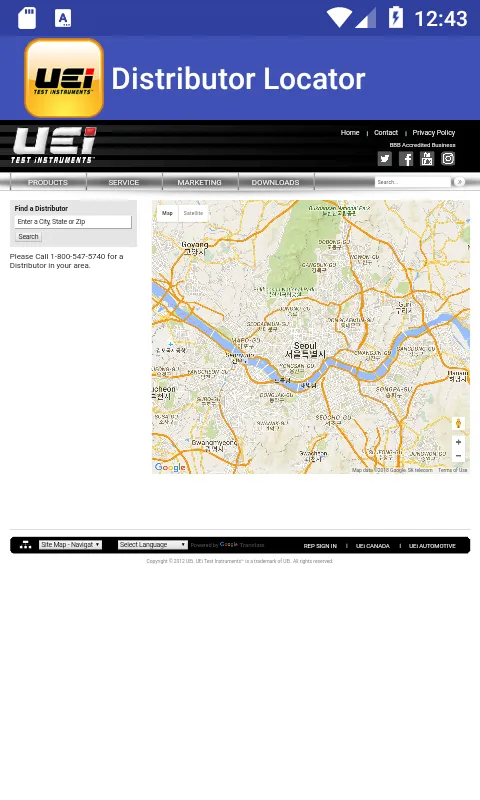Click the Powered by Google Translate text

coord(228,545)
